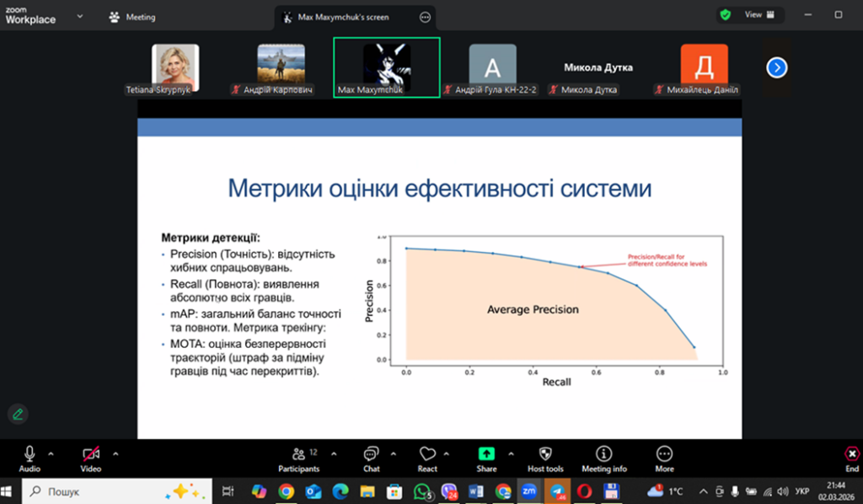Expand the Share options arrow
Viewport: 863px width, 504px height.
pos(509,453)
